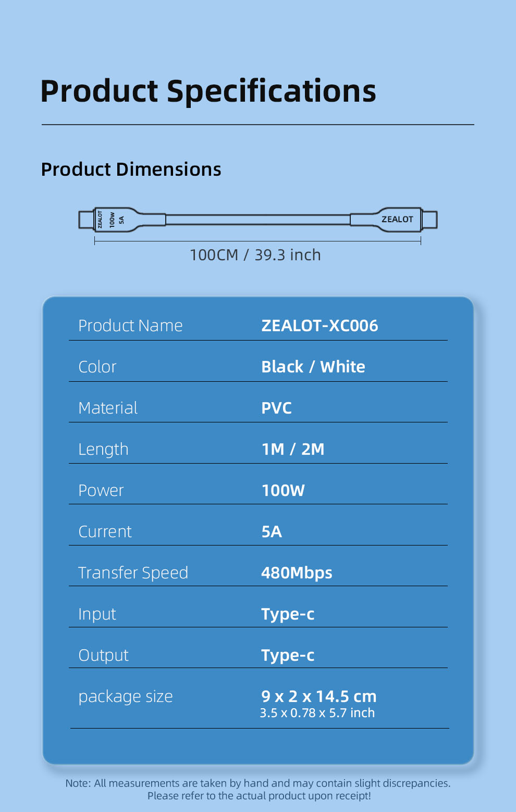Click the 100W power value in the table
The width and height of the screenshot is (516, 812).
(282, 490)
